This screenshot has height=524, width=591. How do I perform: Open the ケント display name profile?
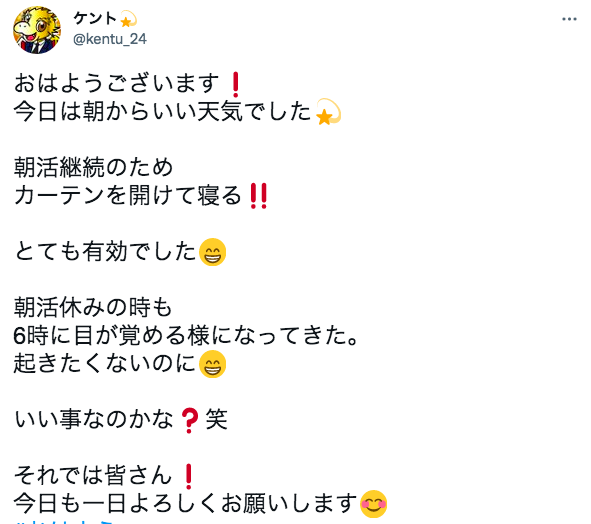pyautogui.click(x=95, y=18)
